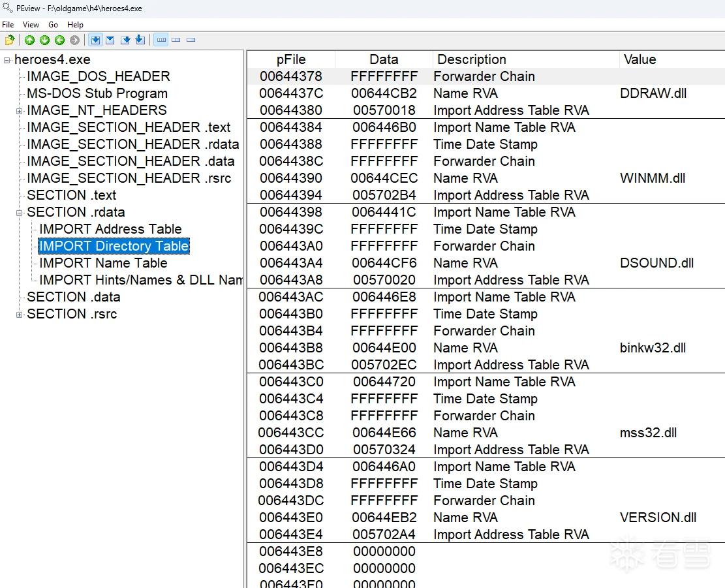725x588 pixels.
Task: Select the second blue triangle view icon
Action: coord(110,40)
